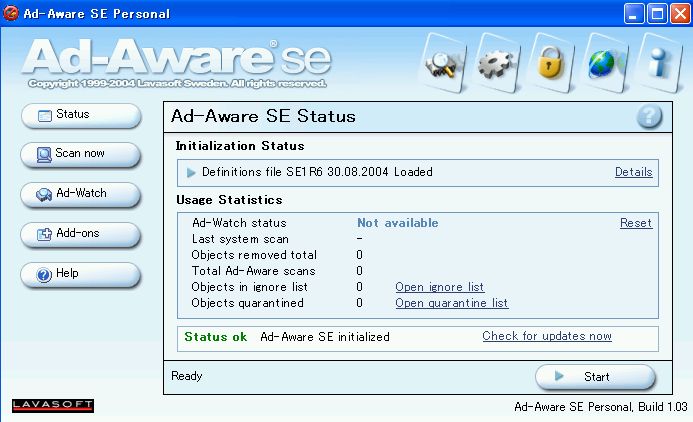Click the 'Ad-Aware SE initialized' text

click(x=325, y=337)
